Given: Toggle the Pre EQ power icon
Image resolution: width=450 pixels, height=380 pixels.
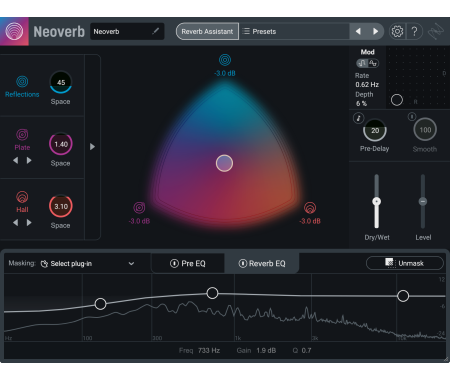Looking at the screenshot, I should pos(174,263).
